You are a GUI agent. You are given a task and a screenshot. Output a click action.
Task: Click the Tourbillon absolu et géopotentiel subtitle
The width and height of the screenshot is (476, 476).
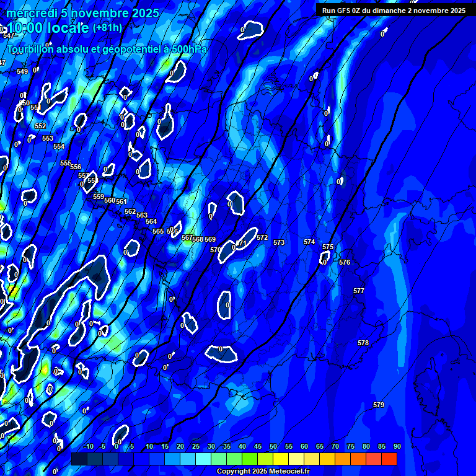tap(107, 49)
